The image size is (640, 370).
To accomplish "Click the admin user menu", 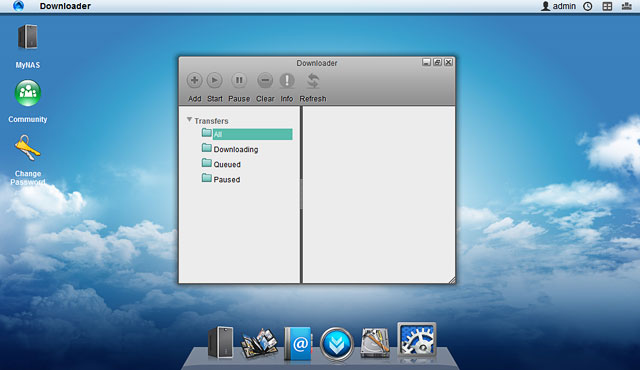I will 558,6.
